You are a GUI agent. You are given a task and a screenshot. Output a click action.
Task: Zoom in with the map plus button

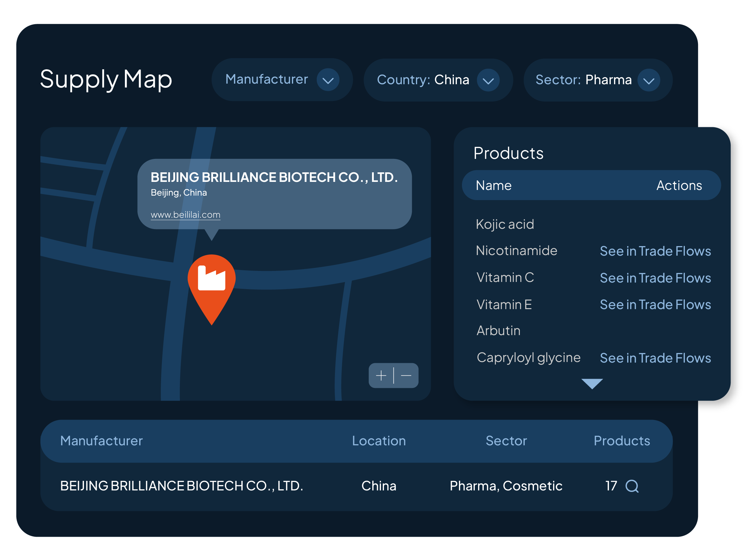coord(381,376)
